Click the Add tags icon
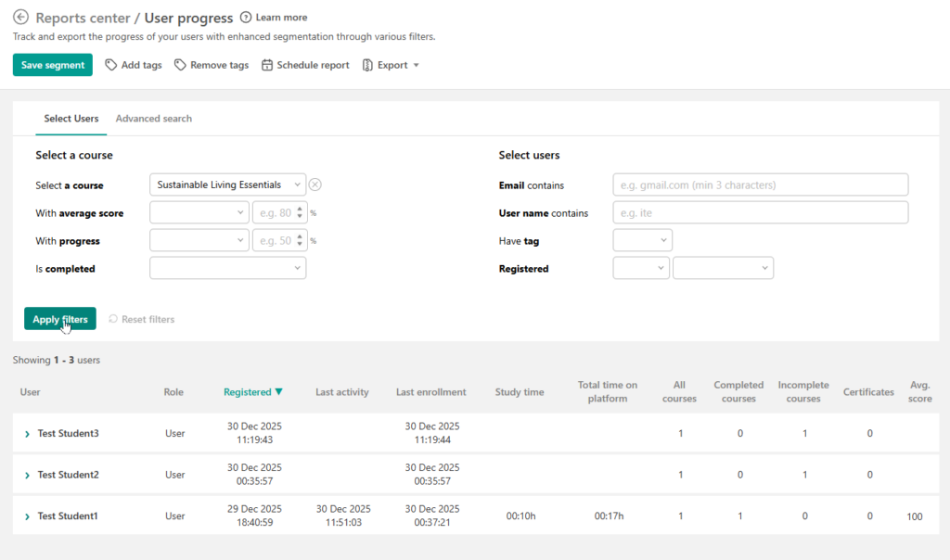This screenshot has height=560, width=950. [111, 65]
